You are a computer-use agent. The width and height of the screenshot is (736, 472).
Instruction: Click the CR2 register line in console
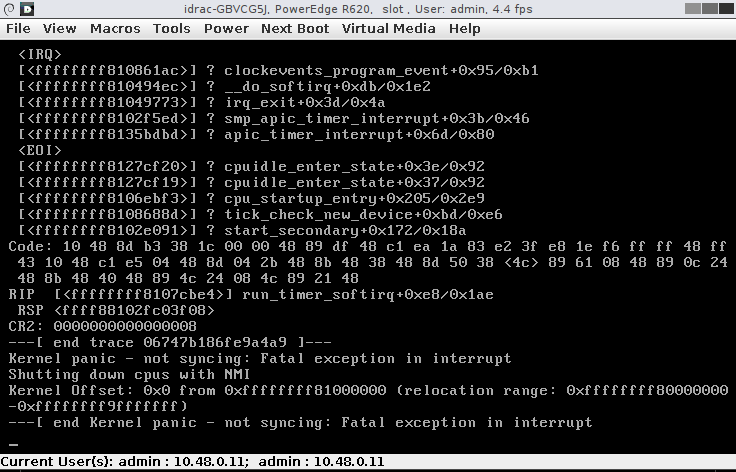click(x=102, y=326)
